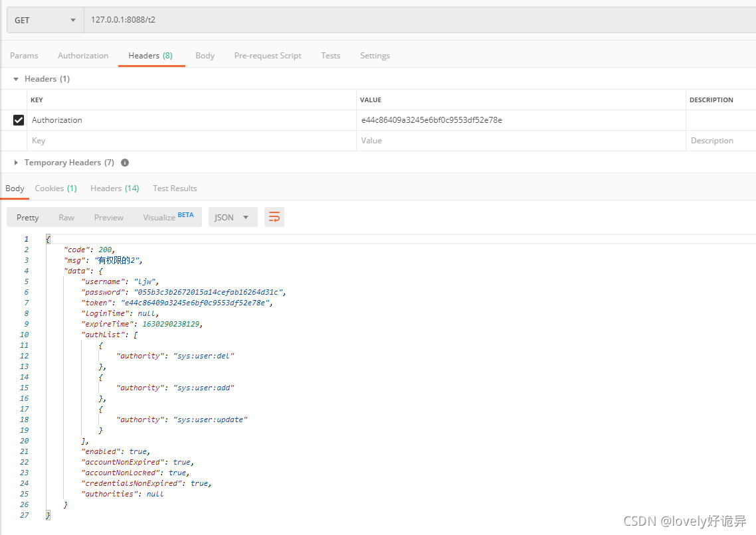Edit the Authorization token value cell

[521, 120]
